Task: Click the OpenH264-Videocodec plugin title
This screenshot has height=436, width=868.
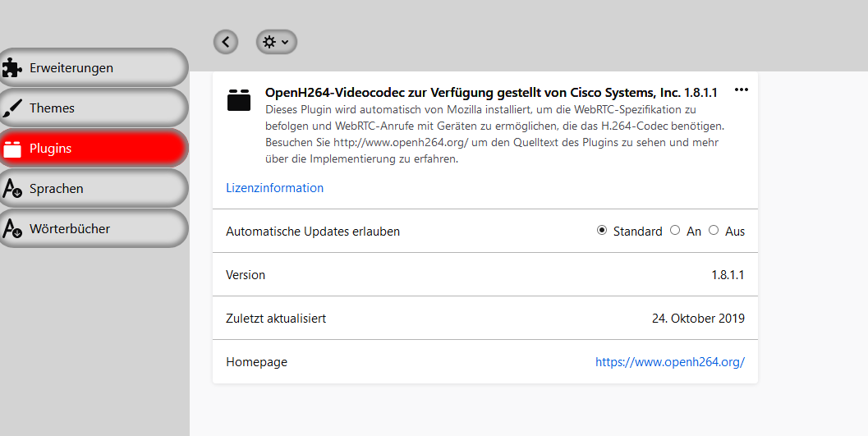Action: click(x=491, y=93)
